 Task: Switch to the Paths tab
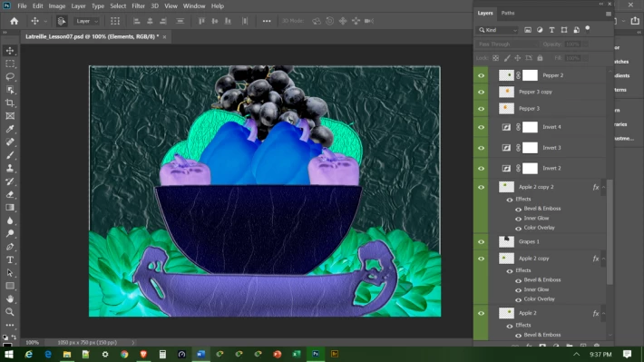[x=508, y=13]
